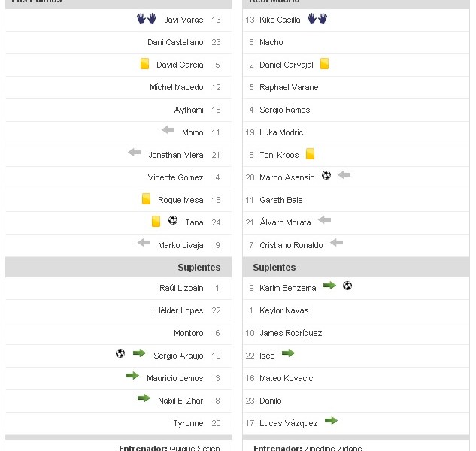Open Gareth Bale player link
476x451 pixels.
click(280, 200)
